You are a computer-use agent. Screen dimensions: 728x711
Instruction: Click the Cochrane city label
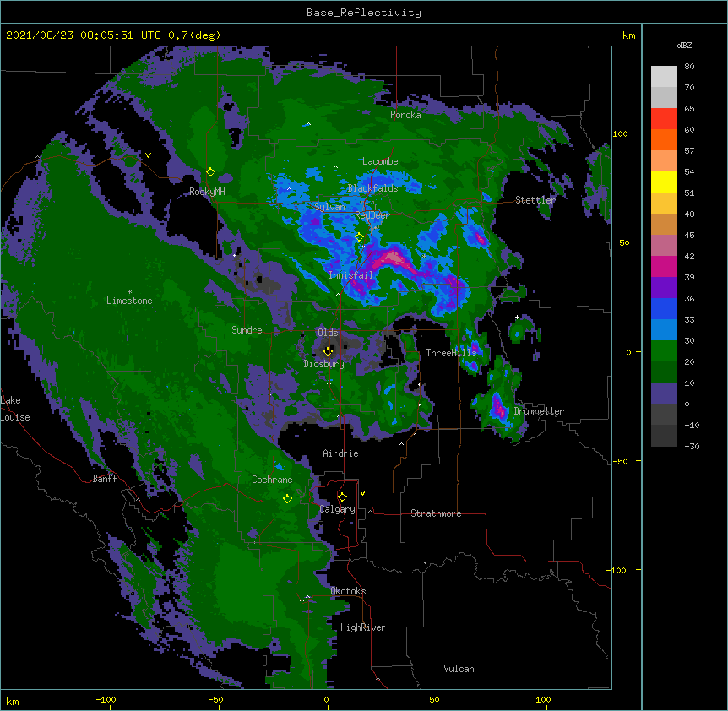[272, 480]
